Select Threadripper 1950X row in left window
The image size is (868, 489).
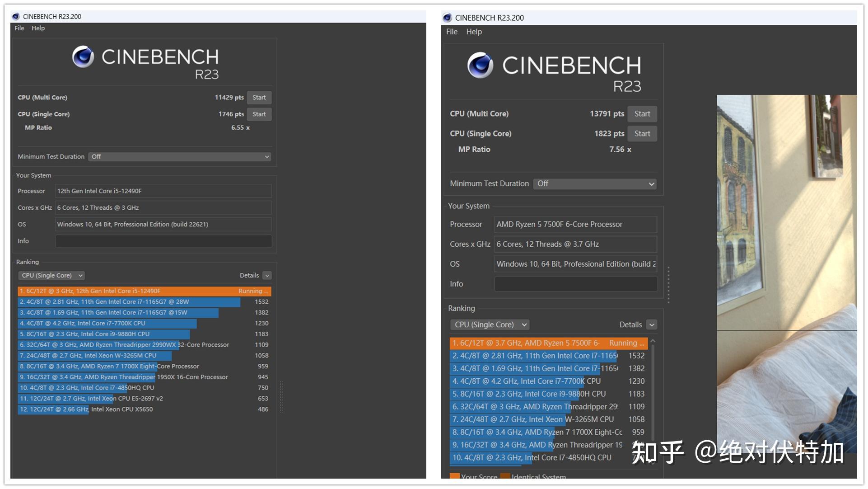click(x=145, y=377)
